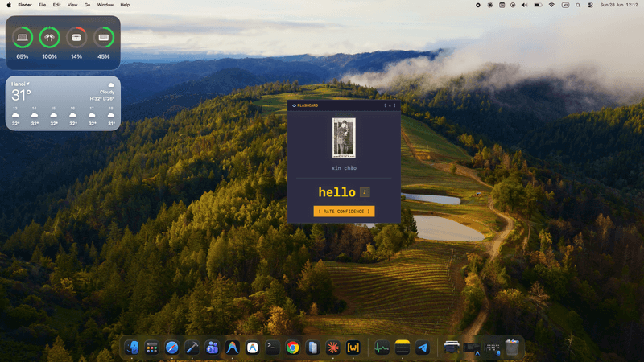Launch Safari from the Dock
This screenshot has width=644, height=362.
[x=172, y=348]
